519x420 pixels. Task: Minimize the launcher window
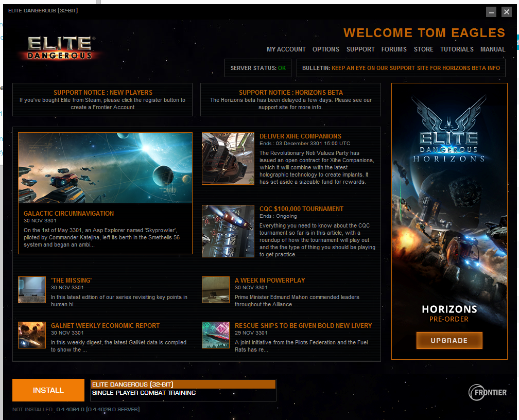[491, 12]
